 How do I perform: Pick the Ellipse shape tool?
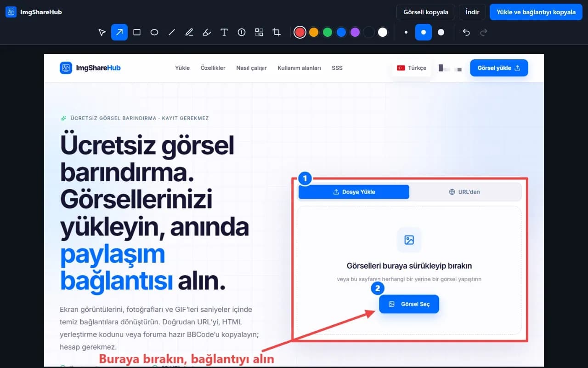[154, 32]
